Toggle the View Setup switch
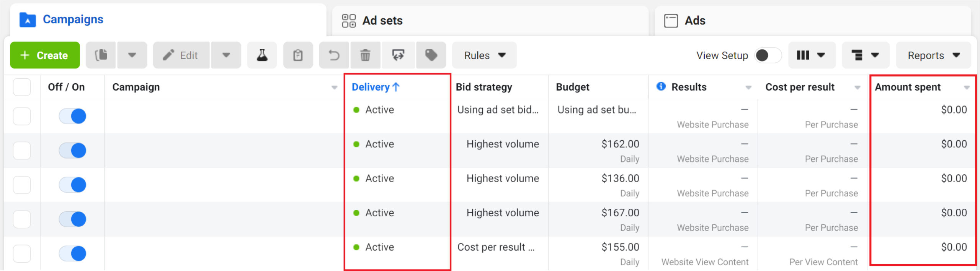This screenshot has height=271, width=980. (x=768, y=55)
